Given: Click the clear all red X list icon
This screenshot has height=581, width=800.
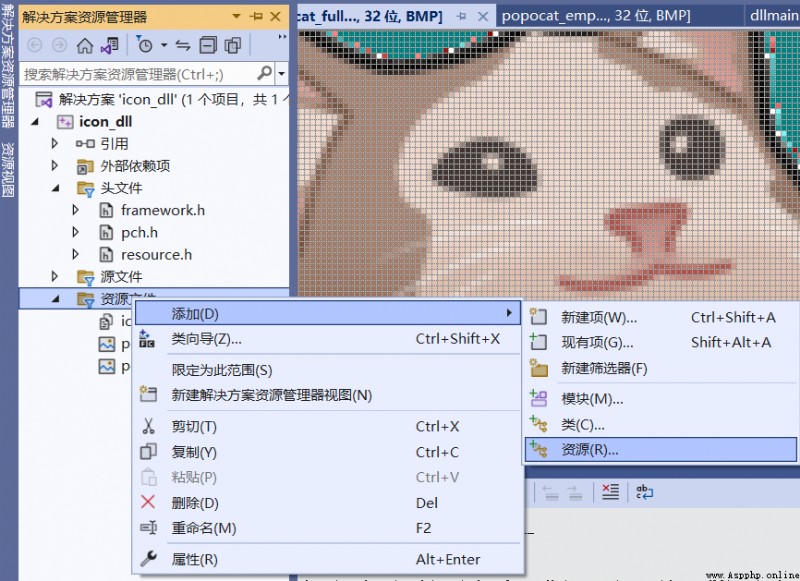Looking at the screenshot, I should (x=610, y=492).
